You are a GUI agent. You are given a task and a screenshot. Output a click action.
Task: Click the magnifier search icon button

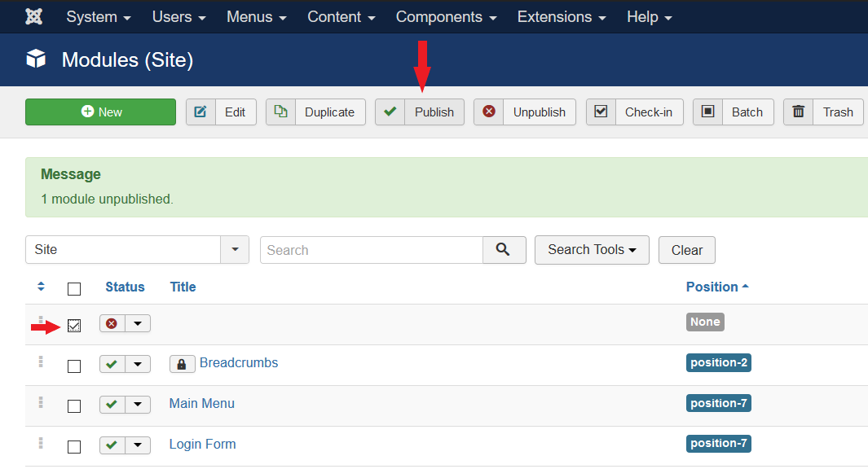click(x=503, y=250)
